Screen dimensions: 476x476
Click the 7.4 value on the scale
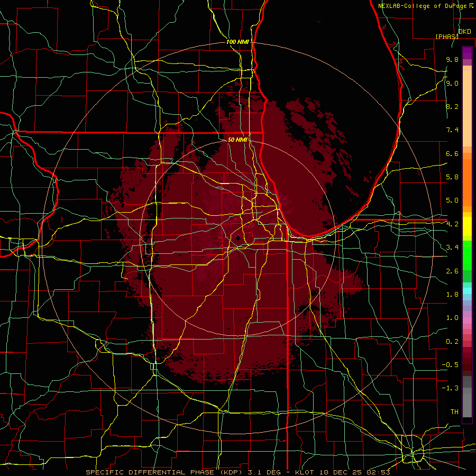[x=452, y=130]
